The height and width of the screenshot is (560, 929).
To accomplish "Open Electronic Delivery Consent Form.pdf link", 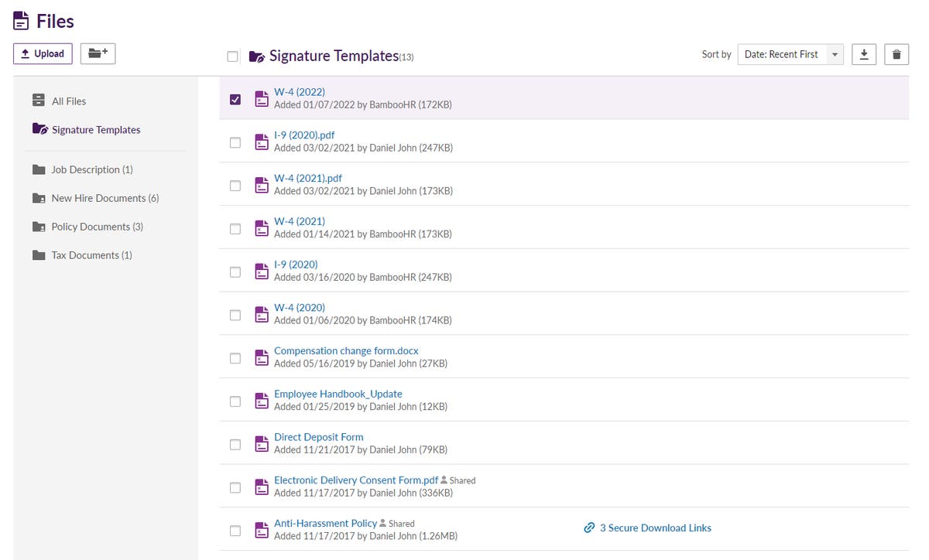I will 356,480.
